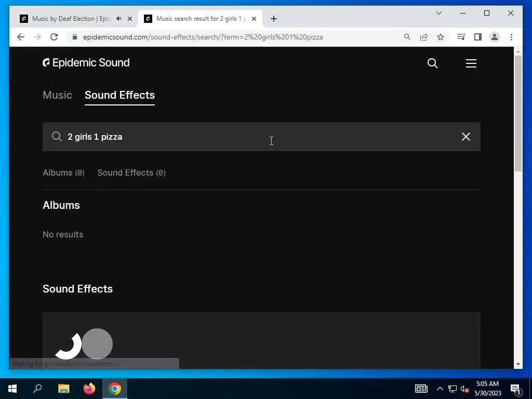Image resolution: width=532 pixels, height=399 pixels.
Task: Filter by Albums (0) results
Action: tap(63, 172)
